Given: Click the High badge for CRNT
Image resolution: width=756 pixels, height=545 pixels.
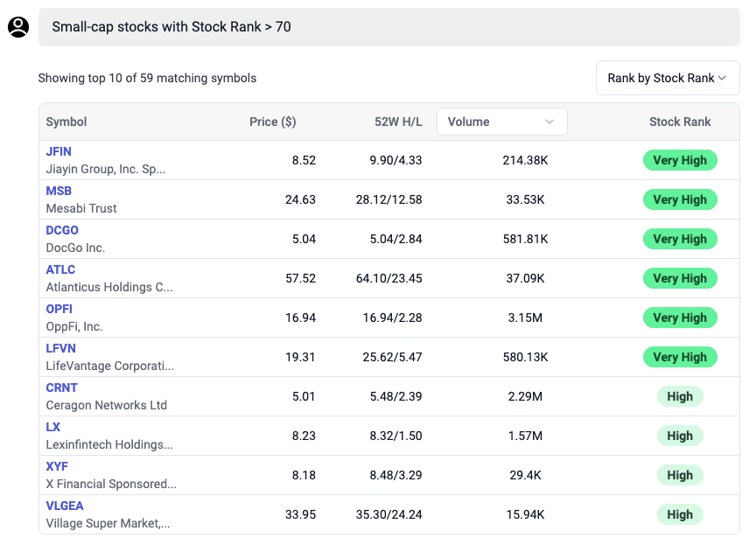Looking at the screenshot, I should (x=680, y=396).
